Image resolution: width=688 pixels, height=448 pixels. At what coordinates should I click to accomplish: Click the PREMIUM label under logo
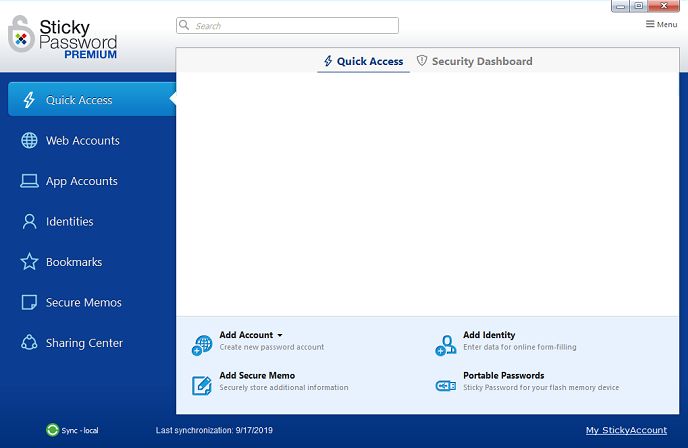tap(90, 54)
